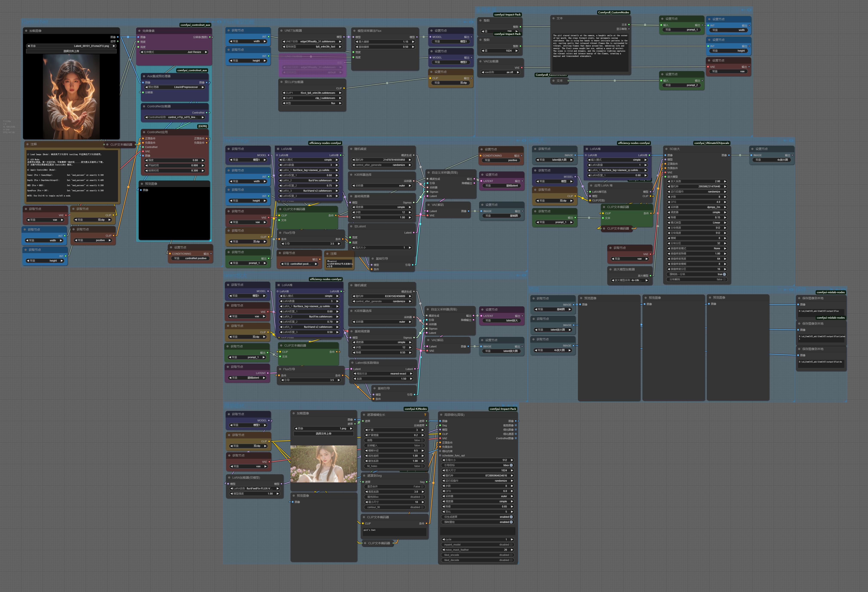Click question mark icon on 遮罩模糊生长 node
Viewport: 868px width, 592px height.
(x=425, y=415)
